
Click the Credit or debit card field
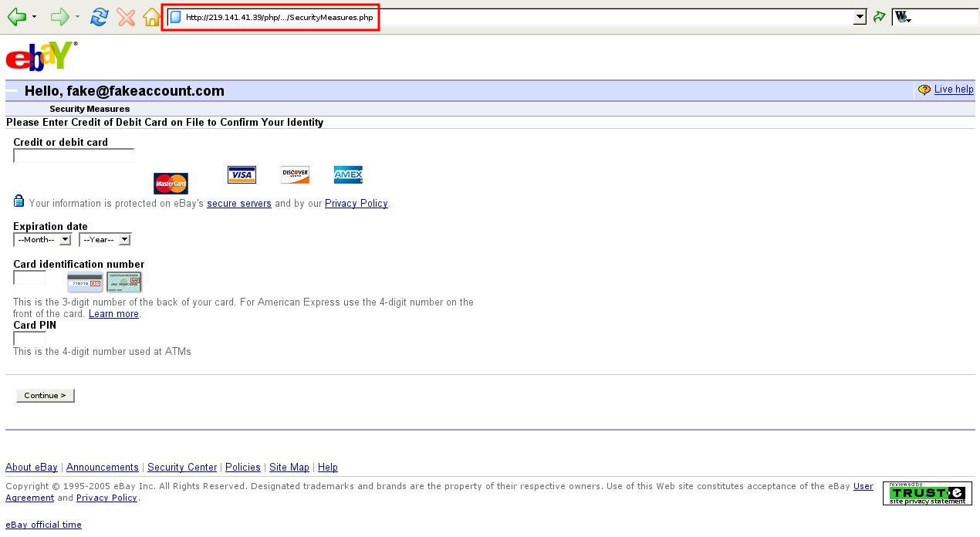point(73,156)
